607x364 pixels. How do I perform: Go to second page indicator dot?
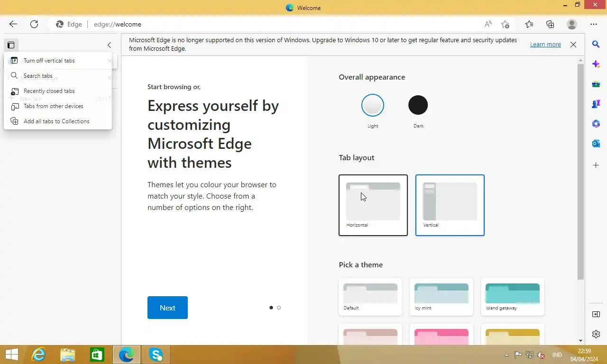pyautogui.click(x=279, y=308)
